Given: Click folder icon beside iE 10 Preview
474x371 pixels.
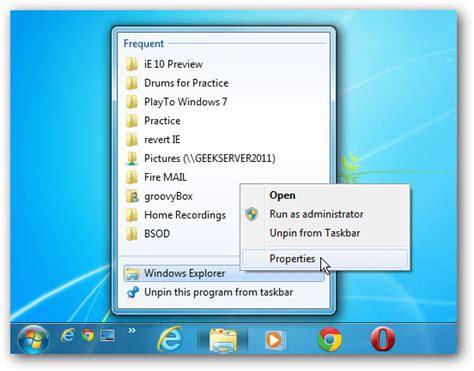Looking at the screenshot, I should (132, 64).
